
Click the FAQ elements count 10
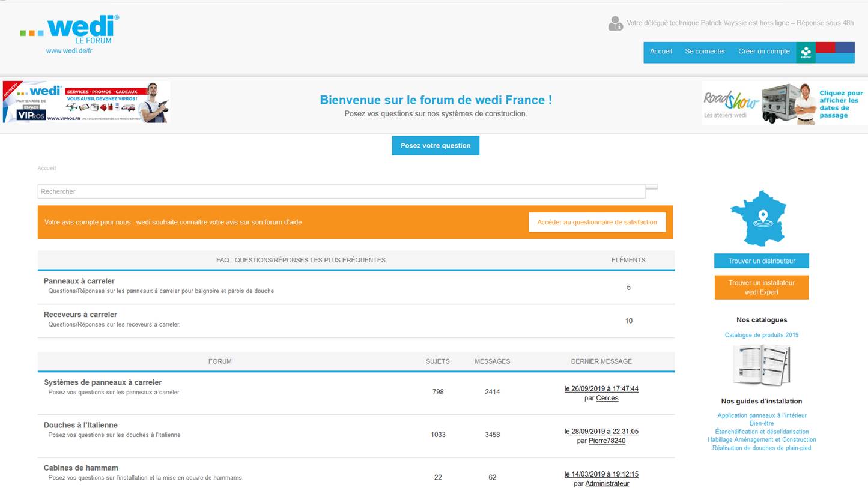(629, 321)
